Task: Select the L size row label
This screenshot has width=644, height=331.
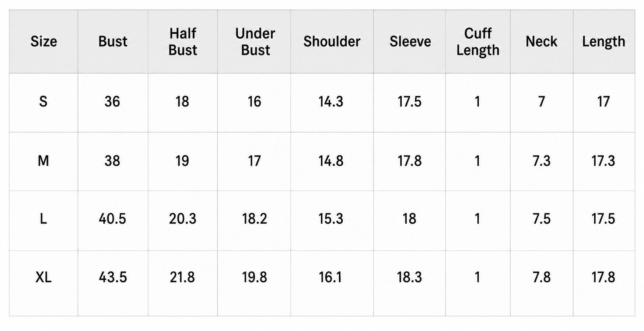Action: point(43,219)
